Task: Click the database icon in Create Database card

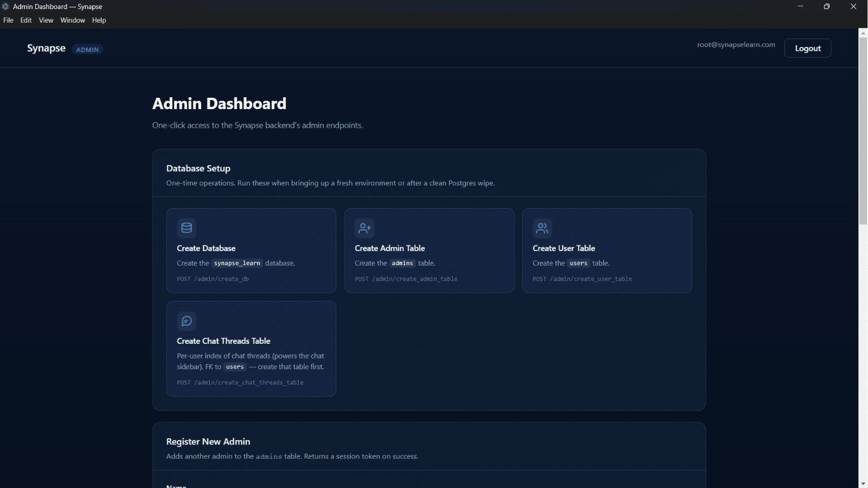Action: pyautogui.click(x=186, y=228)
